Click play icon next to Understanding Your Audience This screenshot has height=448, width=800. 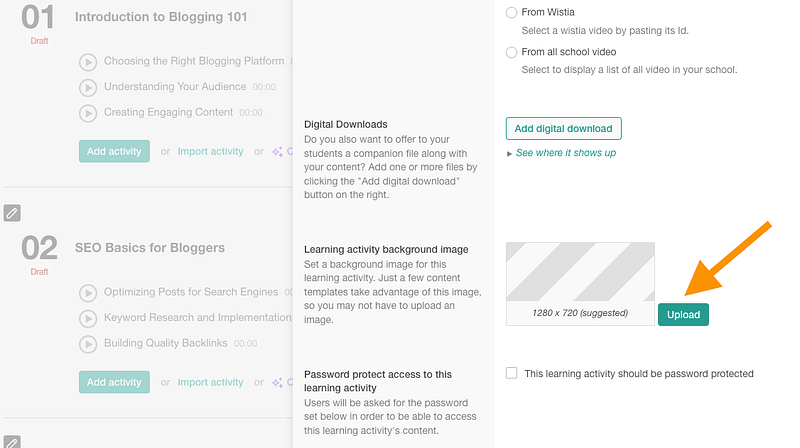(88, 87)
